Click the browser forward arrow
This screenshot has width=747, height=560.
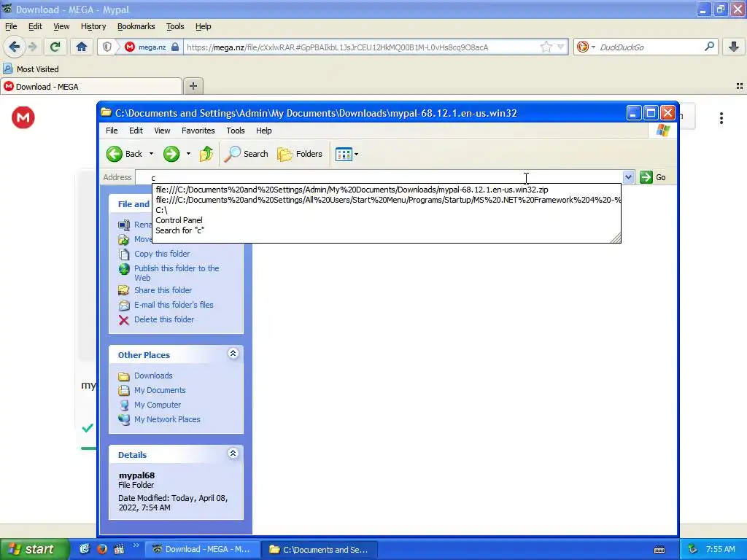(x=32, y=47)
